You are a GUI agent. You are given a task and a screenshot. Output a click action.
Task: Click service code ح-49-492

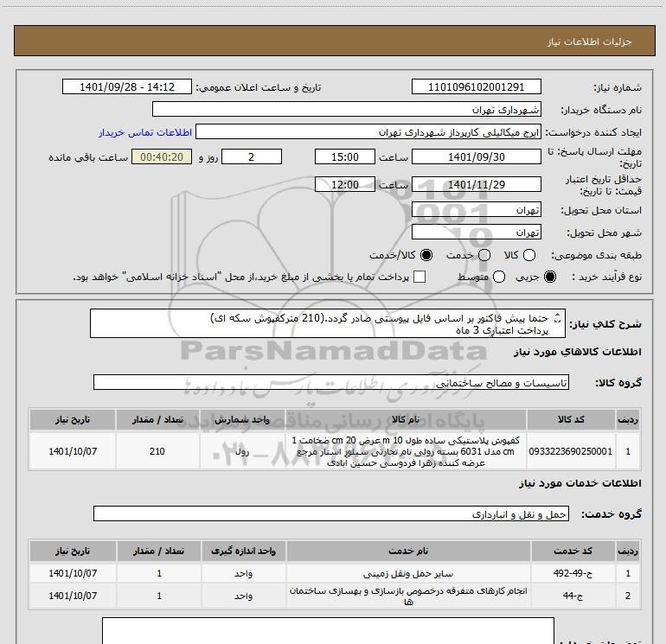click(x=573, y=573)
